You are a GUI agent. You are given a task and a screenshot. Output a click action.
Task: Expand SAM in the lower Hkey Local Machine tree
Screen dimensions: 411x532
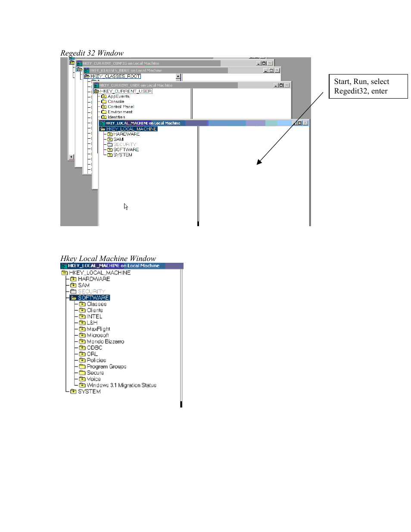[73, 285]
